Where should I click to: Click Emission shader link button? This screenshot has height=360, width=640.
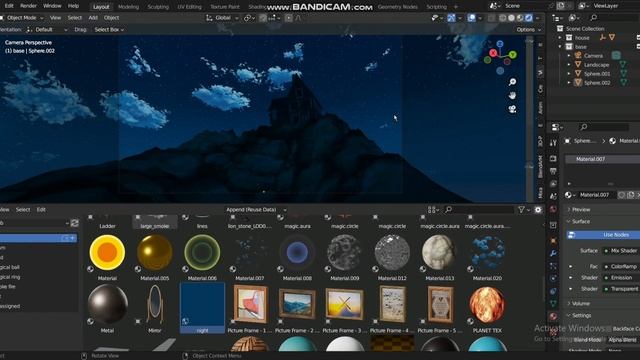[621, 278]
